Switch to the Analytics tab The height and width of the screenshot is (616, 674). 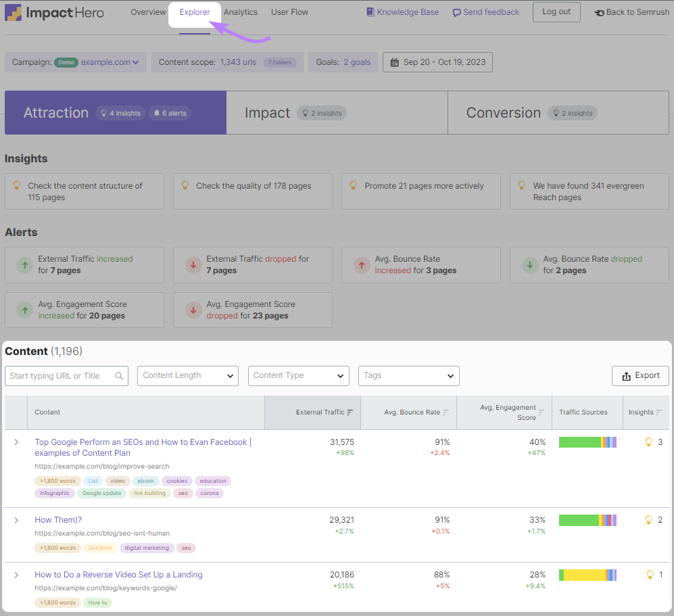click(x=241, y=11)
